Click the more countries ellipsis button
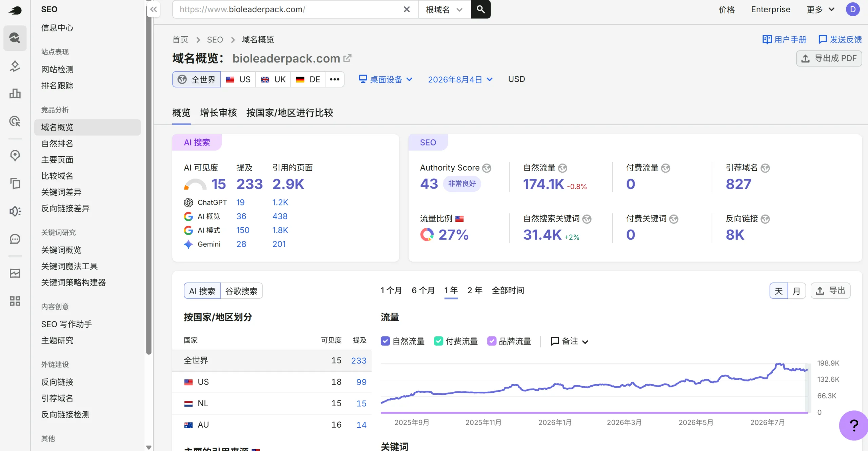 [335, 79]
